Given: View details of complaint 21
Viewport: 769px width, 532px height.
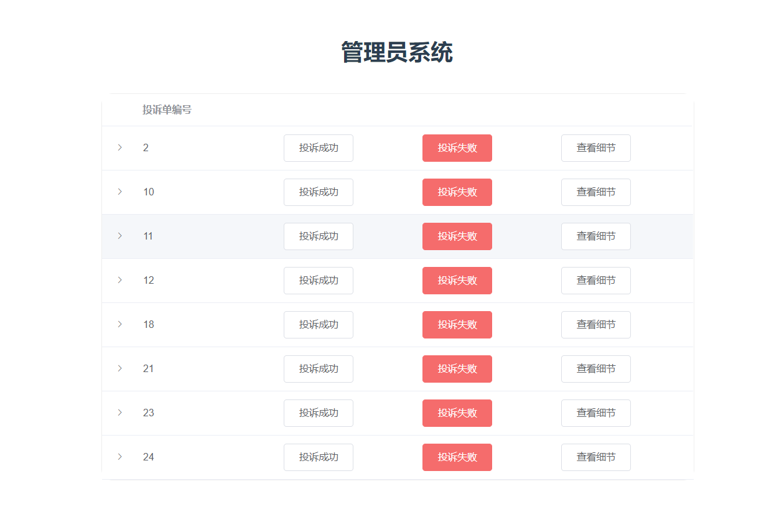Looking at the screenshot, I should coord(596,369).
